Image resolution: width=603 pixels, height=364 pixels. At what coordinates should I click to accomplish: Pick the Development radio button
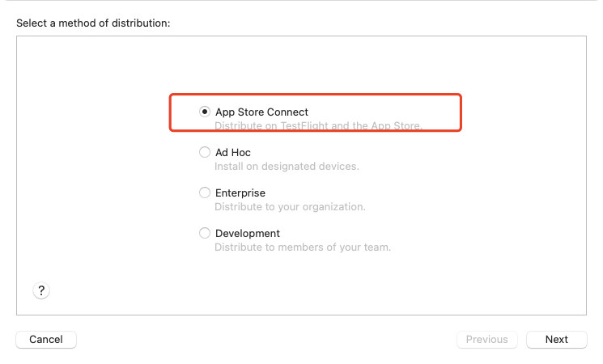(x=205, y=233)
